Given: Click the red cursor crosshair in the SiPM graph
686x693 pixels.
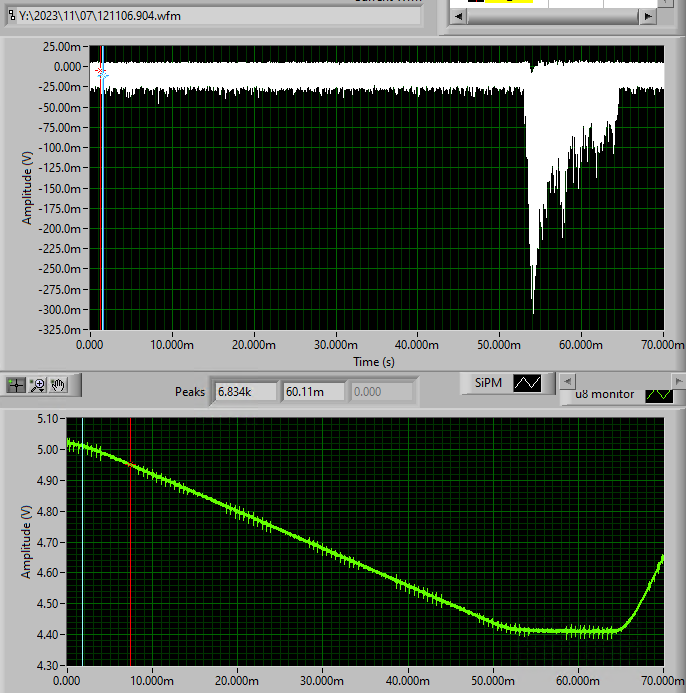Looking at the screenshot, I should pyautogui.click(x=99, y=71).
